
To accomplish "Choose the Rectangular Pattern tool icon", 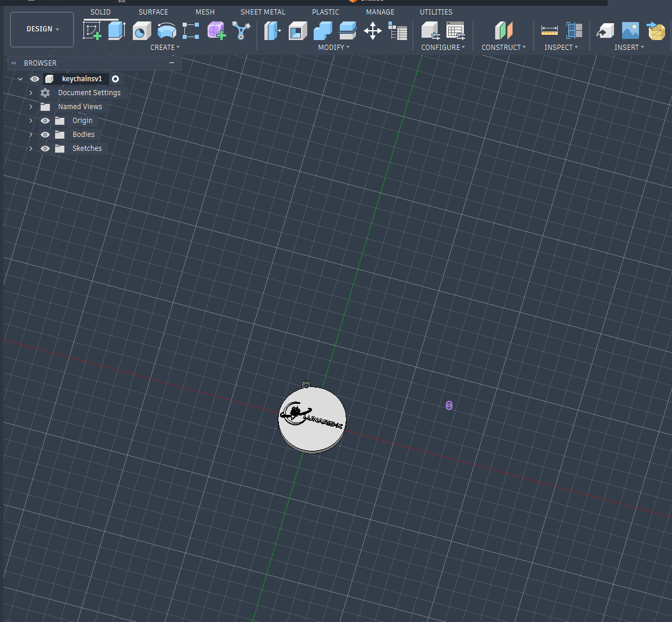I will coord(191,31).
